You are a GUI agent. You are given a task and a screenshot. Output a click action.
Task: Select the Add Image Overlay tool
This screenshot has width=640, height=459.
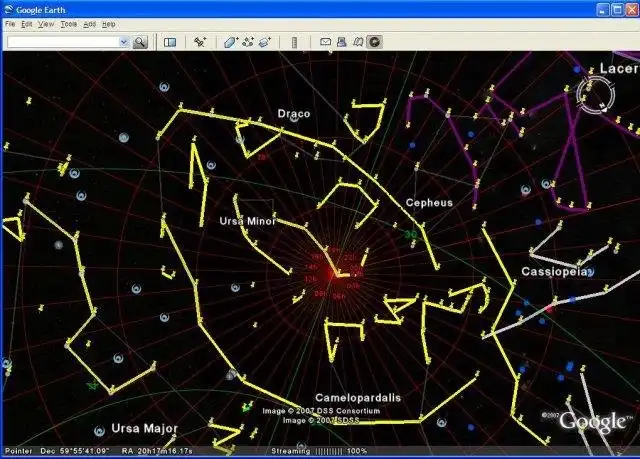point(265,42)
